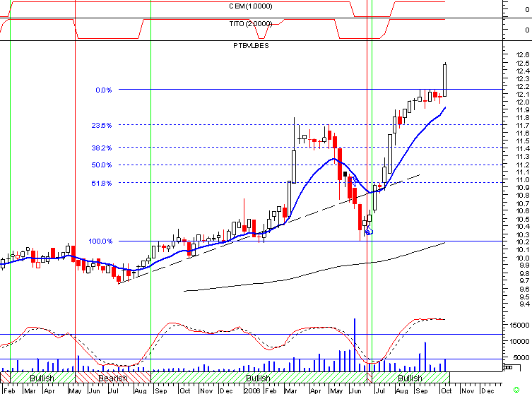532x394 pixels.
Task: Select the 61.8% Fibonacci level label
Action: pyautogui.click(x=102, y=183)
